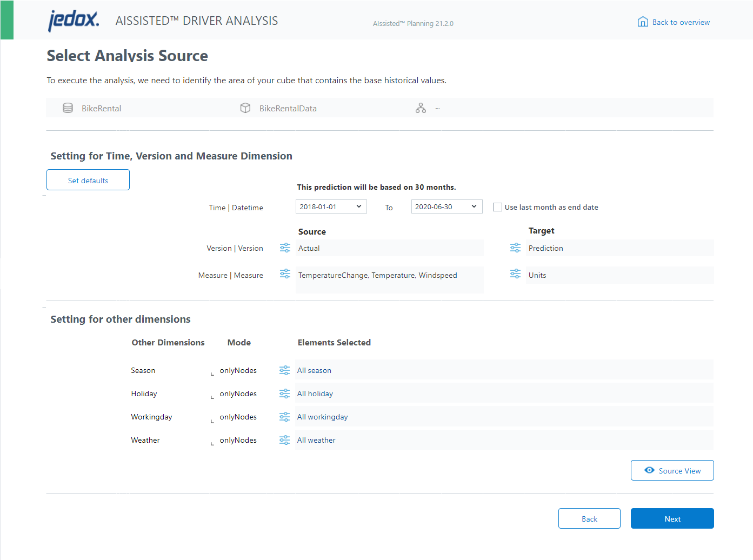Click the hierarchy icon next to the tilde

click(421, 108)
